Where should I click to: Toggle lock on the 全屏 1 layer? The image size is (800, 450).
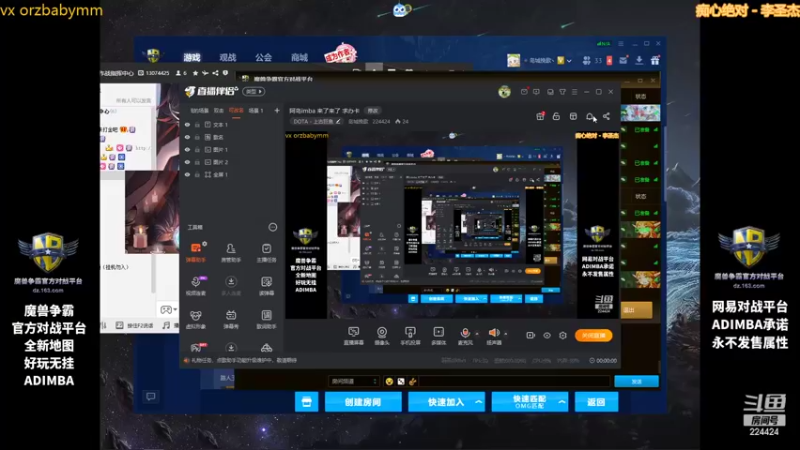click(x=197, y=174)
